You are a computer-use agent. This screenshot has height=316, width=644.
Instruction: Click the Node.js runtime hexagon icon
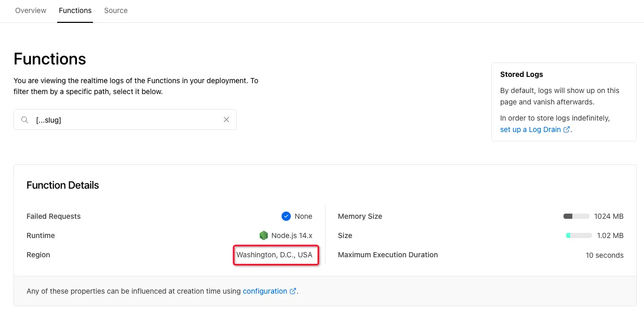(264, 235)
